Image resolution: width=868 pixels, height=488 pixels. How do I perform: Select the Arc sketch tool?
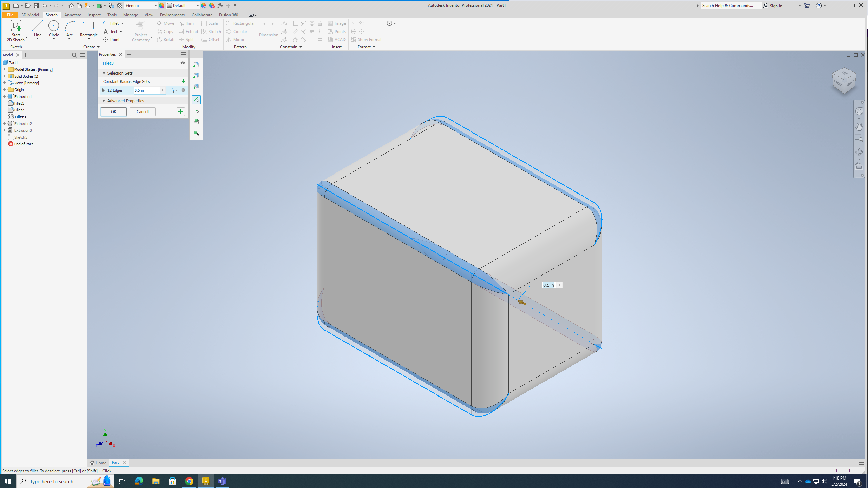(70, 30)
